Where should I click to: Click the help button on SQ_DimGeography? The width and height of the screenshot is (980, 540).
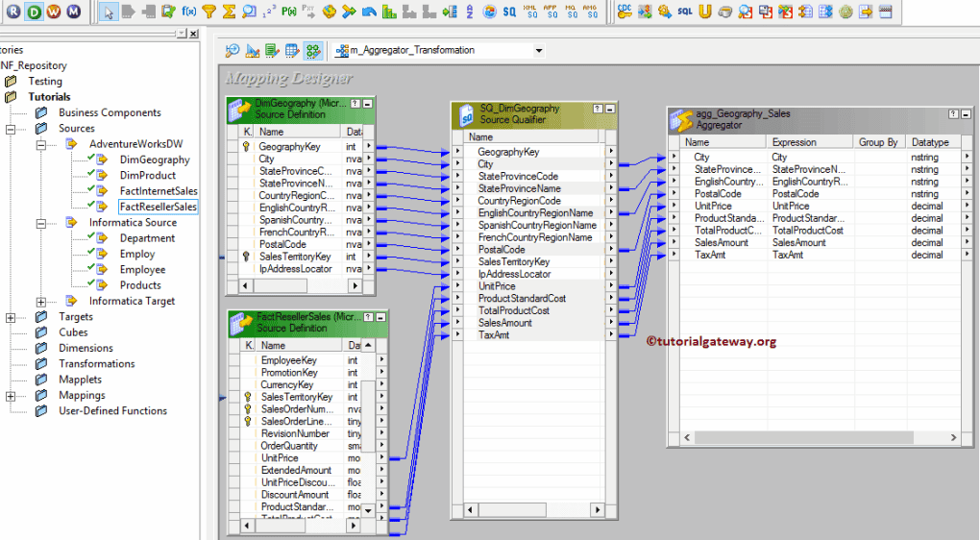coord(597,109)
